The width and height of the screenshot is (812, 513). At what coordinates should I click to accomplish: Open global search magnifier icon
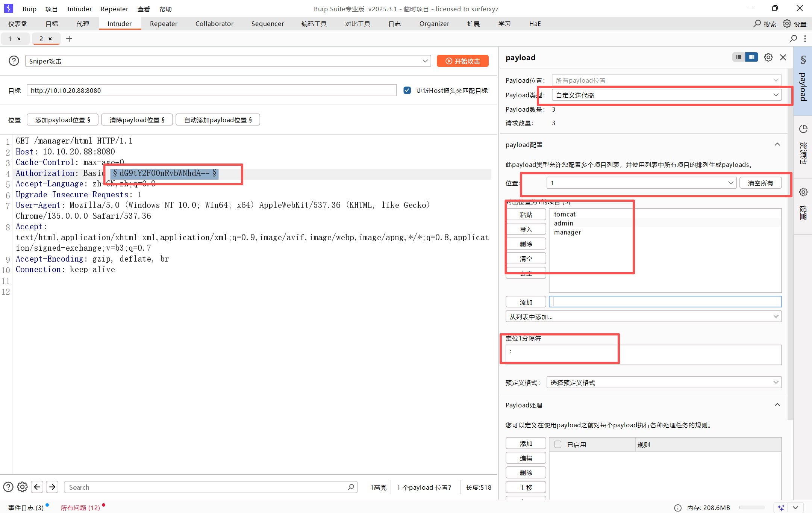[x=757, y=24]
